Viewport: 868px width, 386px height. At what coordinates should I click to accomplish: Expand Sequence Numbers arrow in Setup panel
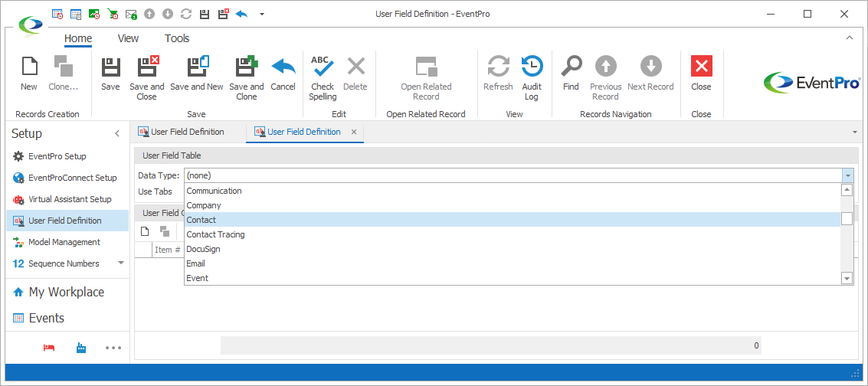tap(121, 263)
